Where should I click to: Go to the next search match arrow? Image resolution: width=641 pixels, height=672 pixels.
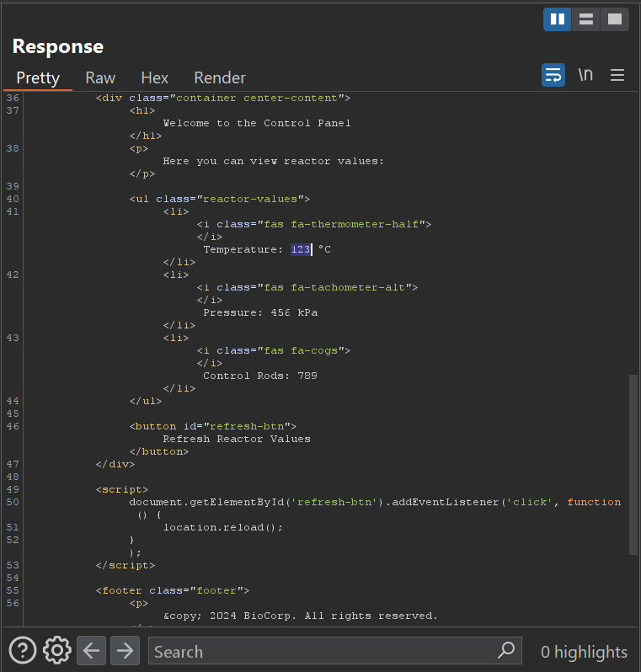coord(125,651)
